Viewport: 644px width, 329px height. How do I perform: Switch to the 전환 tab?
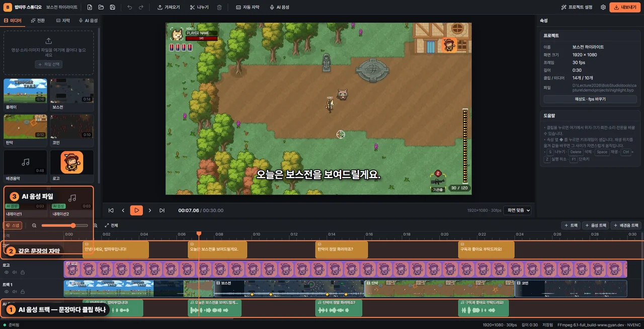38,21
